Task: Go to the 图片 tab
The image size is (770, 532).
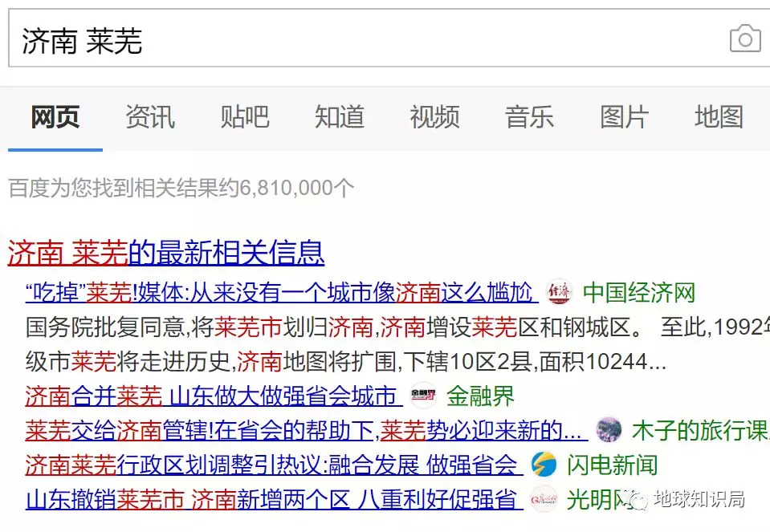Action: [624, 117]
